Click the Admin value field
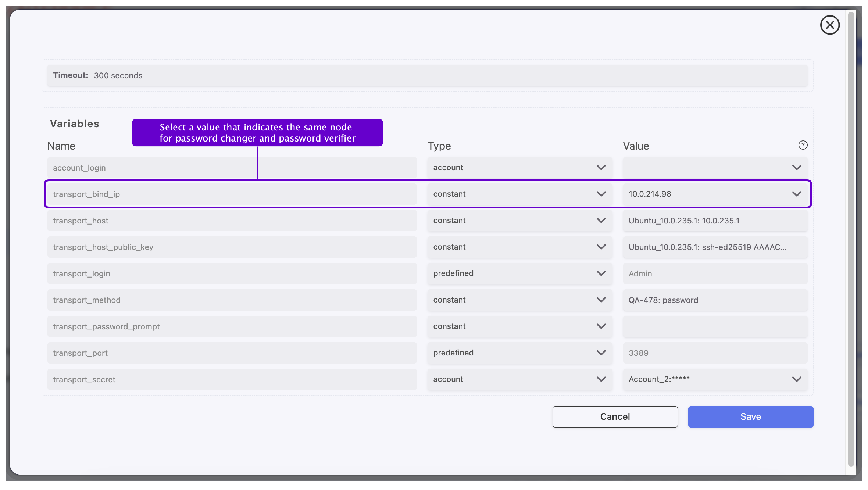The width and height of the screenshot is (868, 490). click(x=715, y=273)
